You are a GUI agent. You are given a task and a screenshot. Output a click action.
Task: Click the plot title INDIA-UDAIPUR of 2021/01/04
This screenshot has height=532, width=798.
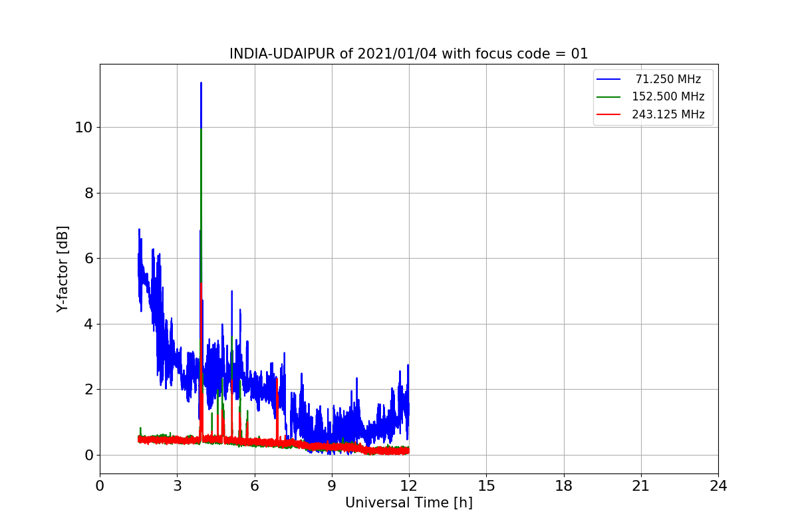tap(409, 54)
